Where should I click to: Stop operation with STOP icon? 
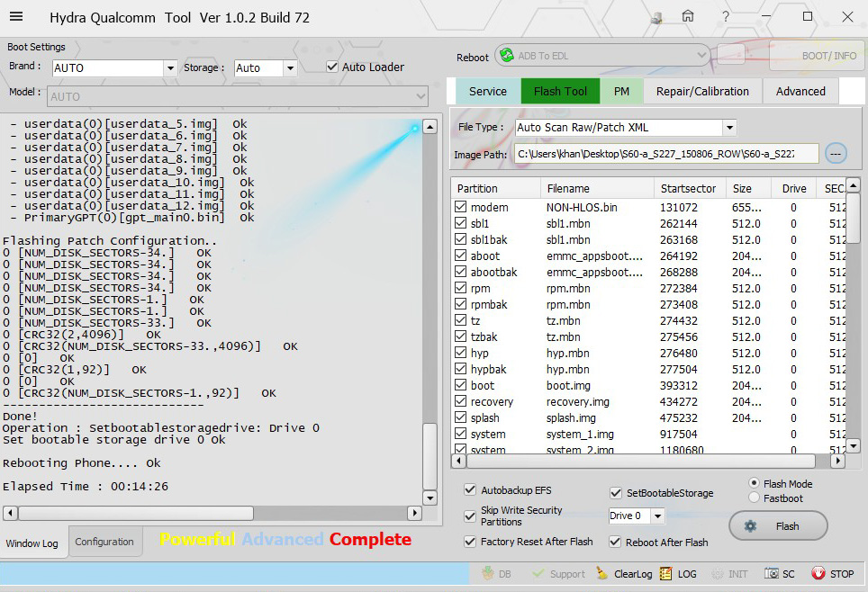click(818, 573)
